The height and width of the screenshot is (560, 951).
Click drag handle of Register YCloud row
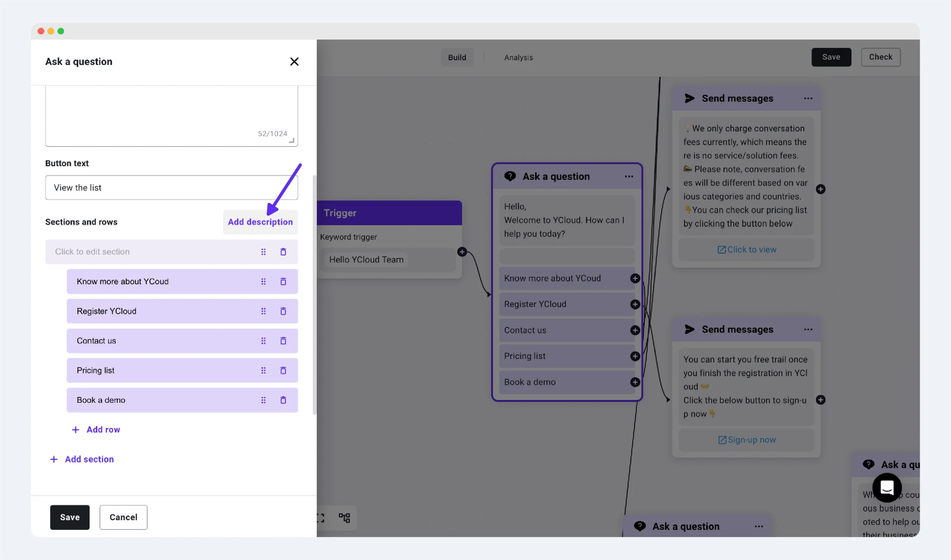coord(263,311)
